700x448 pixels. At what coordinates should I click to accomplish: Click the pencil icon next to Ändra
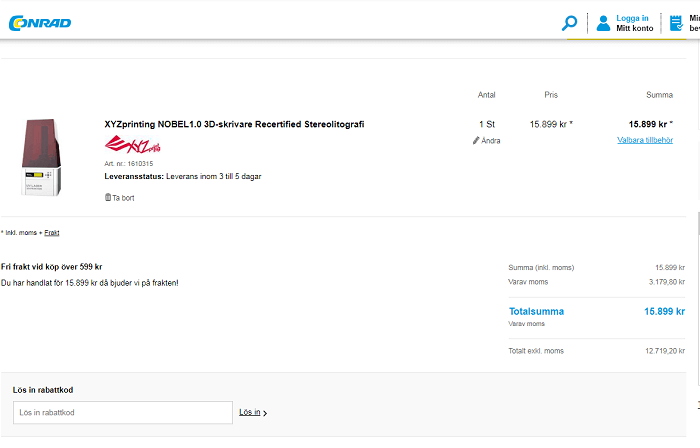click(476, 141)
